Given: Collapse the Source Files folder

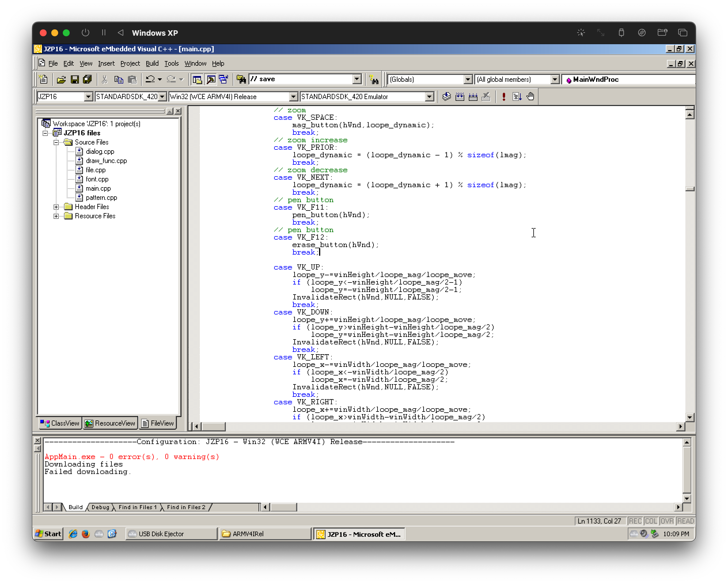Looking at the screenshot, I should [x=56, y=143].
